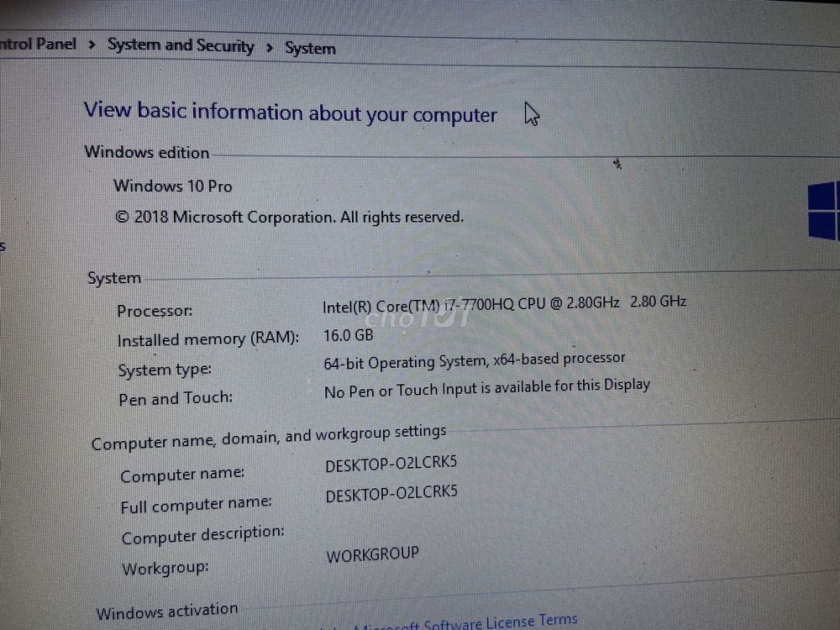The image size is (840, 630).
Task: Click the 'Computer description:' label
Action: (203, 534)
